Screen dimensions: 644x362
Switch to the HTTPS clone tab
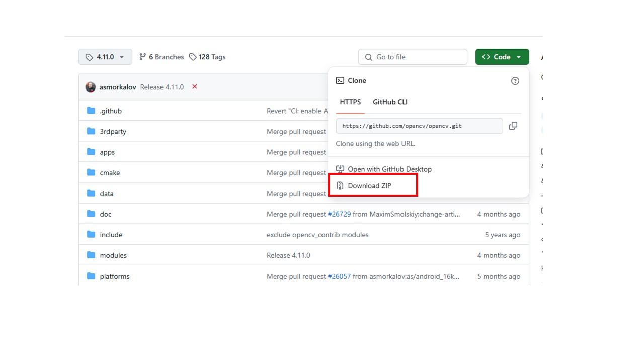point(350,102)
